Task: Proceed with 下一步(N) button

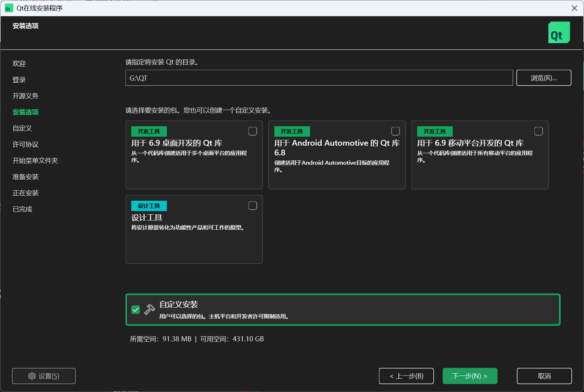Action: (x=470, y=376)
